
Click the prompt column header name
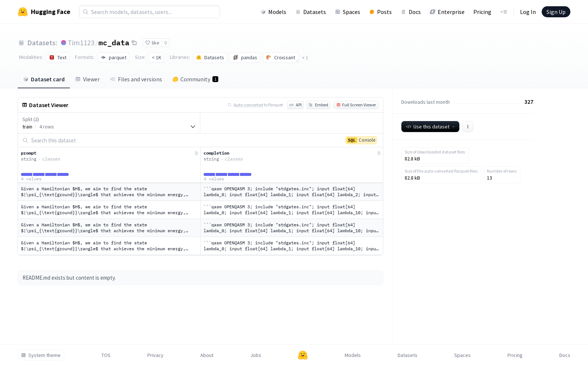pyautogui.click(x=29, y=153)
